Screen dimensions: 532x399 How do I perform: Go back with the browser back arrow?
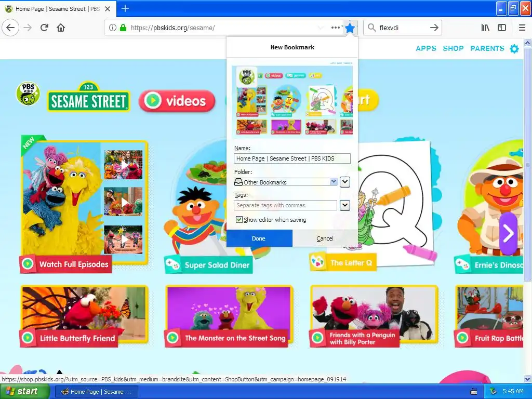point(10,28)
